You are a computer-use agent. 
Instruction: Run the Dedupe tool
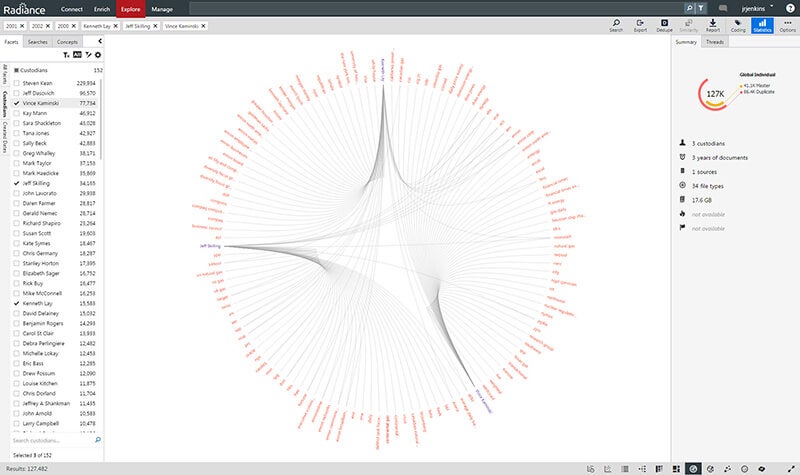coord(664,26)
